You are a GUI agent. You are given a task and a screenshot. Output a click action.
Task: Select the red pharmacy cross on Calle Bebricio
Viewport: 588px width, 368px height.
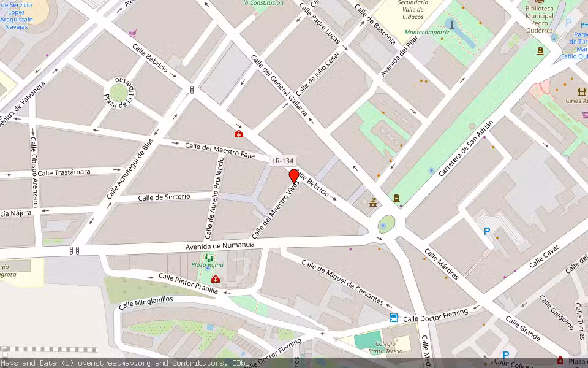click(238, 134)
